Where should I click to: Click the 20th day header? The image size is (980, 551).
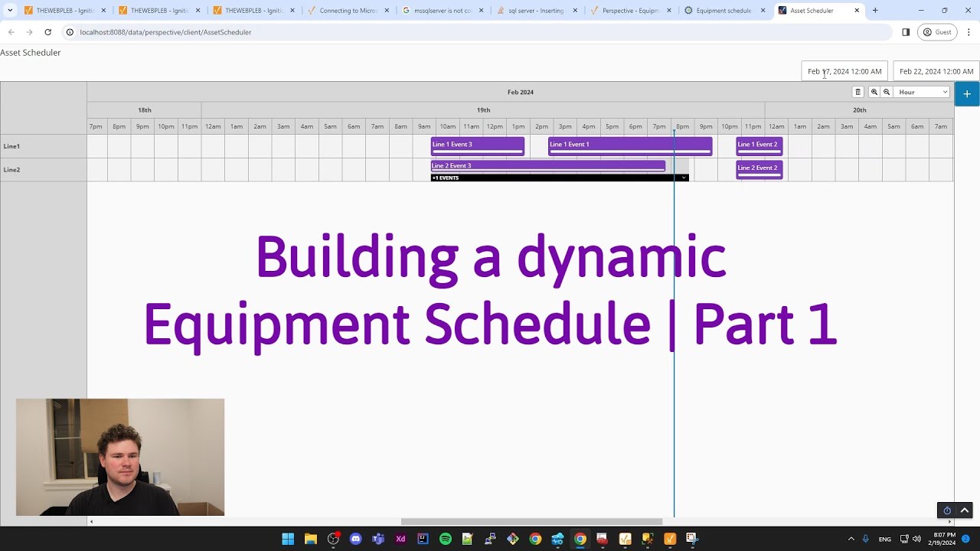[x=860, y=110]
